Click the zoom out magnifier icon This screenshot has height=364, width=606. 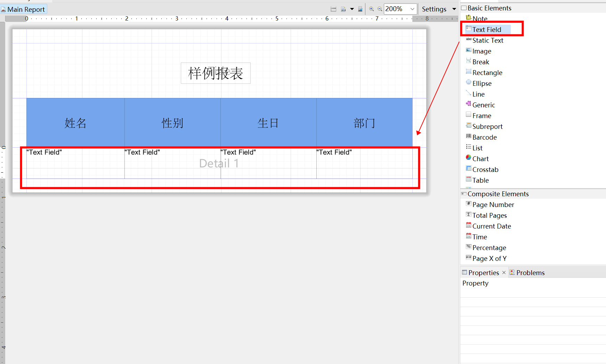pyautogui.click(x=380, y=9)
